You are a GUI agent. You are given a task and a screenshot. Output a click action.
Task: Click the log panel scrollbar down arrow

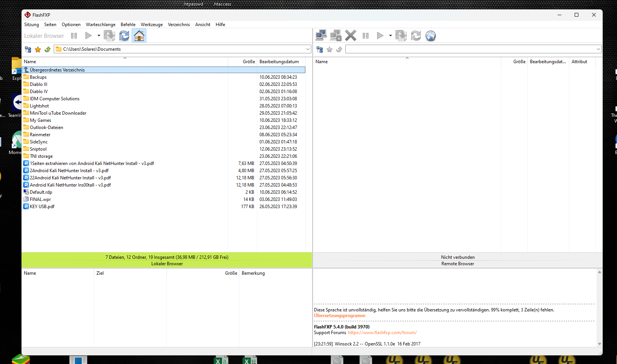(600, 344)
